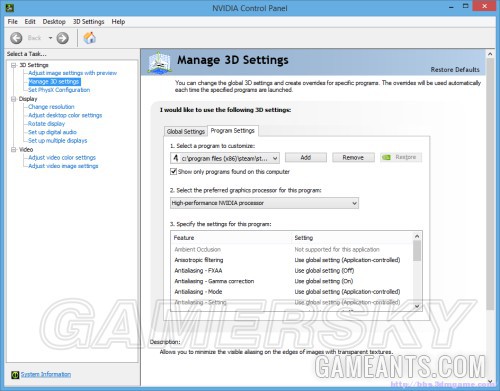Image resolution: width=500 pixels, height=391 pixels.
Task: Open the Home icon in toolbar
Action: coord(89,38)
